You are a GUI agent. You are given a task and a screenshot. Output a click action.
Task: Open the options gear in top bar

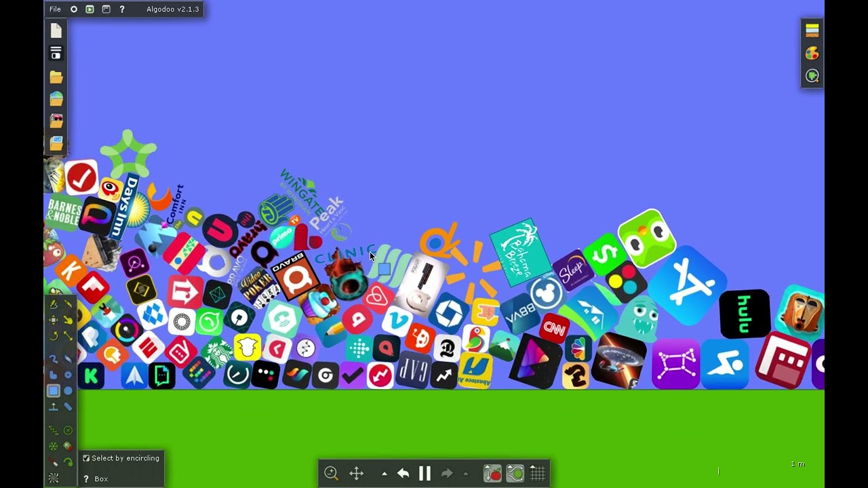(x=74, y=9)
